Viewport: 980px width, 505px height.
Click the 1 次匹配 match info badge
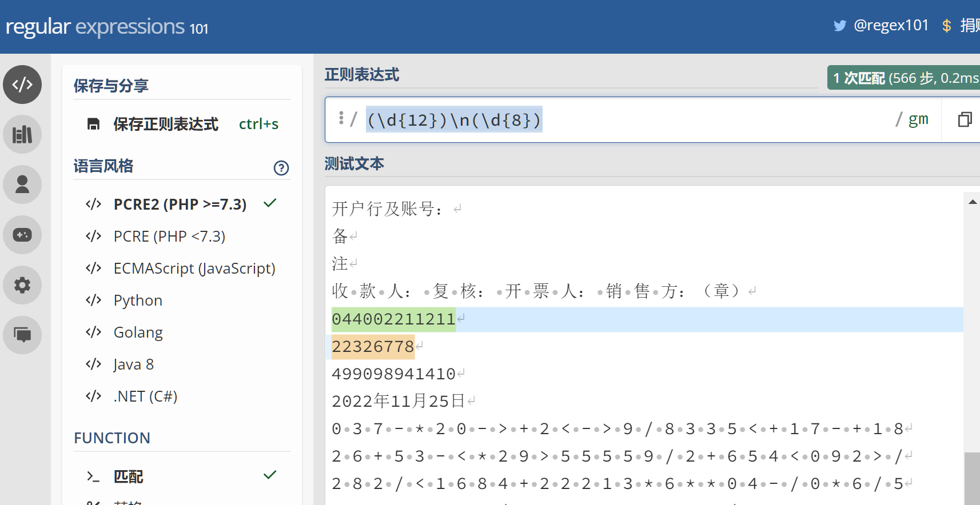(904, 78)
